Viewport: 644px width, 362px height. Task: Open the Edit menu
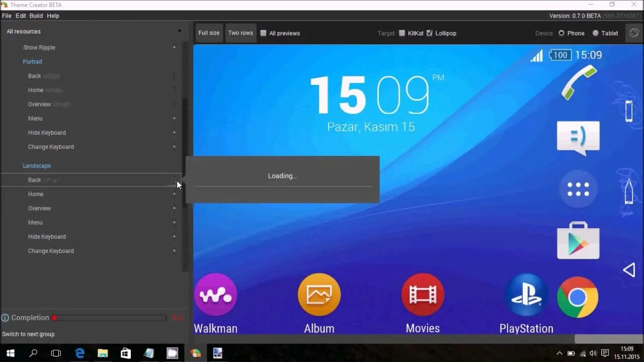coord(21,16)
